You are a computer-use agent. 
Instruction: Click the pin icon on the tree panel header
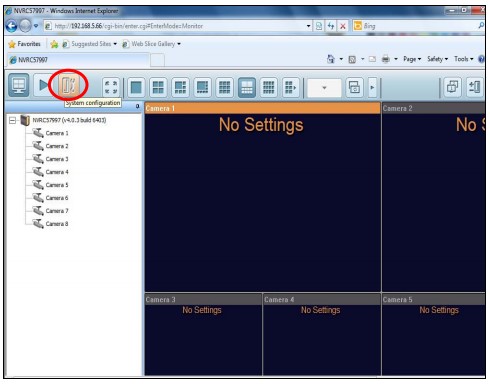tap(138, 106)
